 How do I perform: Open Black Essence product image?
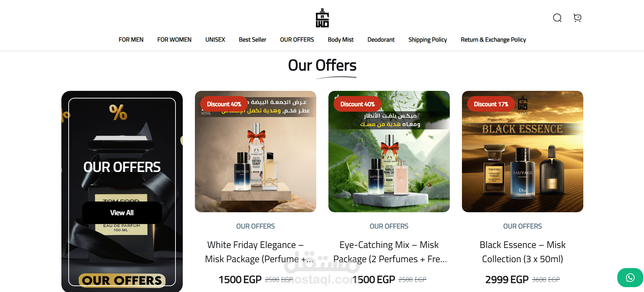click(523, 152)
